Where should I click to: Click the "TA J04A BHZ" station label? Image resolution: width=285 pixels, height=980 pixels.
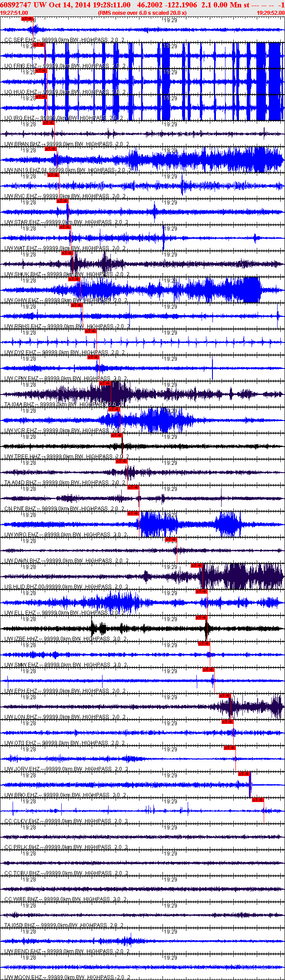click(20, 404)
